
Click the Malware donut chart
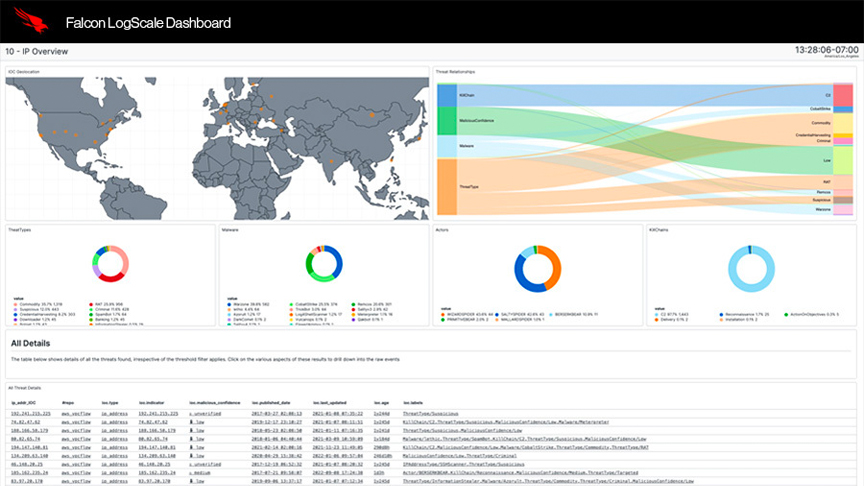point(324,264)
